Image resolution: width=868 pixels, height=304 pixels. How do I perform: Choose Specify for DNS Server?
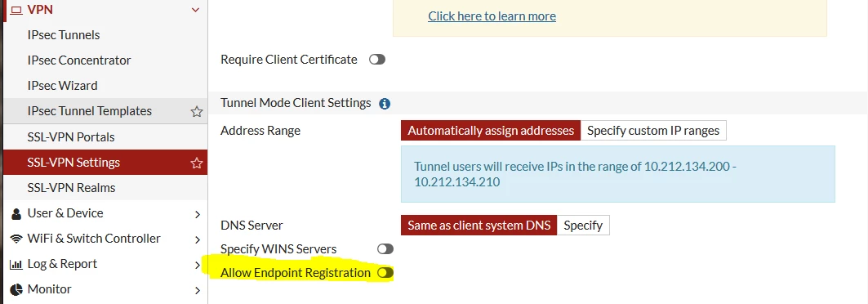click(583, 226)
